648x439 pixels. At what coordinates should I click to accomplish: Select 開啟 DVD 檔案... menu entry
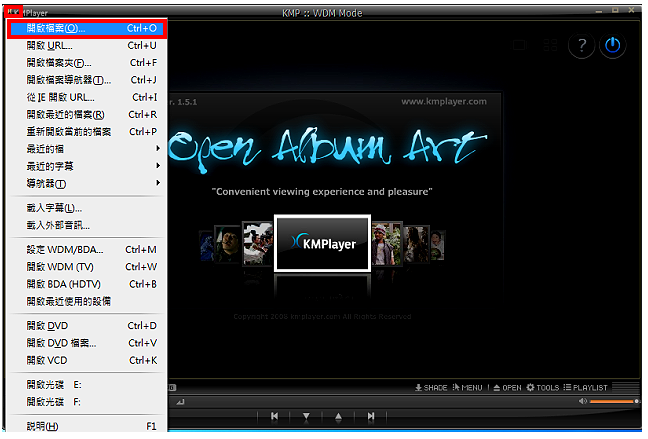[87, 343]
